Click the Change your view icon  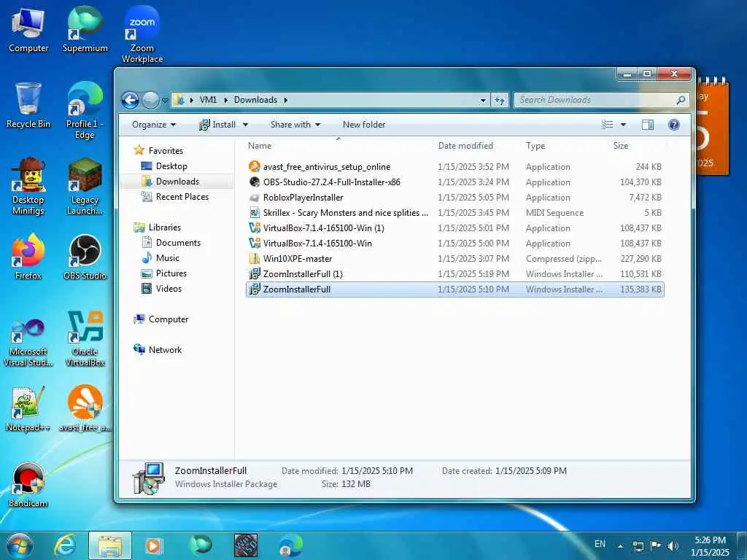[608, 125]
